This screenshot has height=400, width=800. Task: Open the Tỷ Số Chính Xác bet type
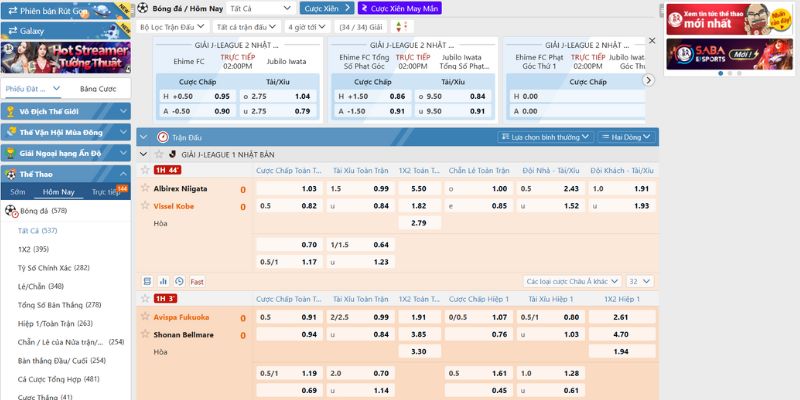(x=54, y=267)
